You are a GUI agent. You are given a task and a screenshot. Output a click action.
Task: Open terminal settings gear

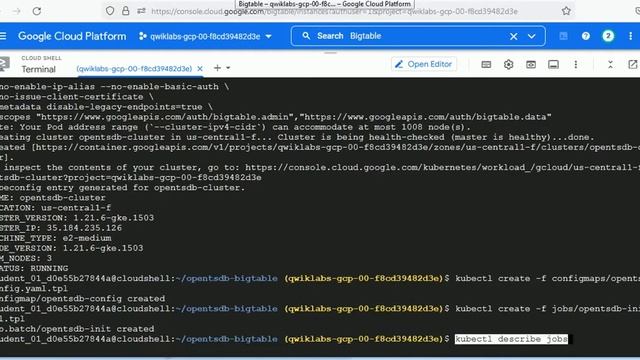click(508, 64)
